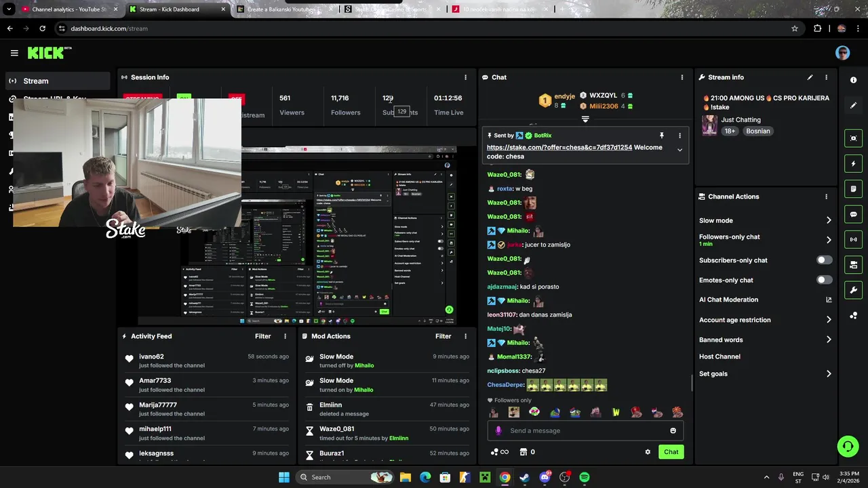Screen dimensions: 868x488
Task: Open the user profile avatar menu
Action: pos(842,53)
